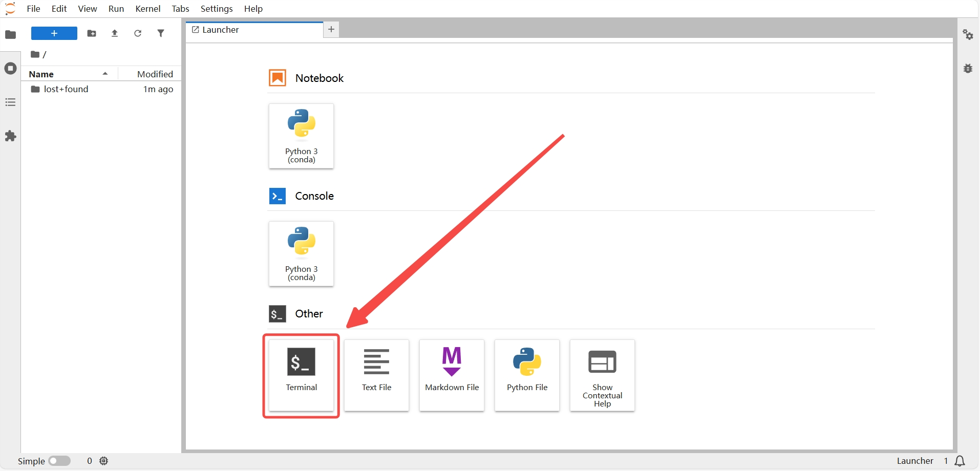Viewport: 980px width, 471px height.
Task: Click the Launcher status bar label
Action: [915, 461]
